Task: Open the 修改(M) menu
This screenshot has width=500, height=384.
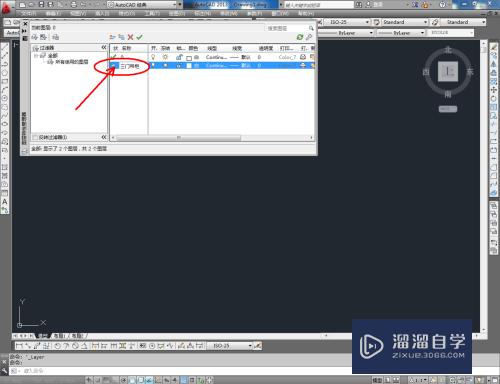Action: click(x=229, y=14)
